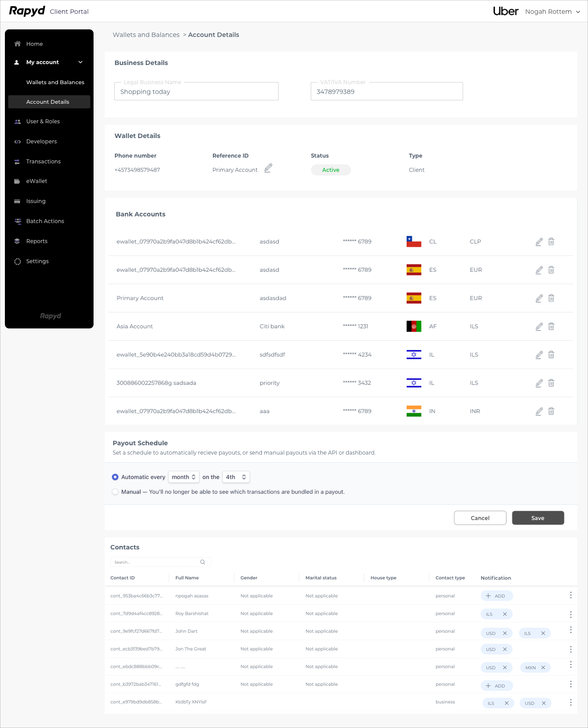Open the Developers sidebar item
The height and width of the screenshot is (728, 588).
(x=41, y=142)
